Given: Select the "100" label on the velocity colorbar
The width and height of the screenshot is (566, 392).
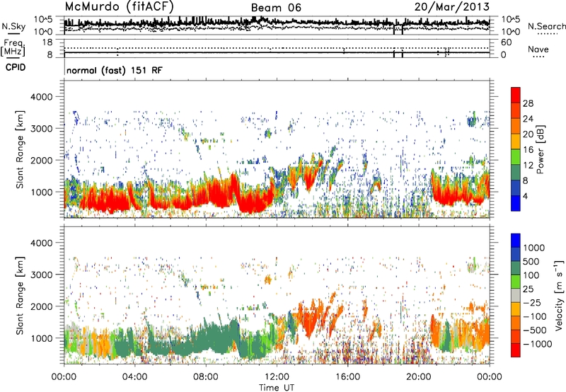Looking at the screenshot, I should click(531, 275).
